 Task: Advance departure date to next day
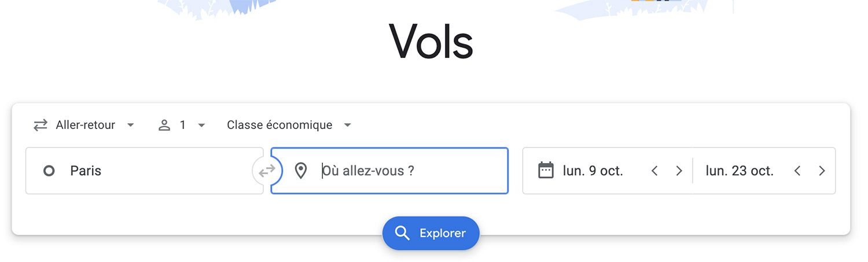(x=679, y=171)
